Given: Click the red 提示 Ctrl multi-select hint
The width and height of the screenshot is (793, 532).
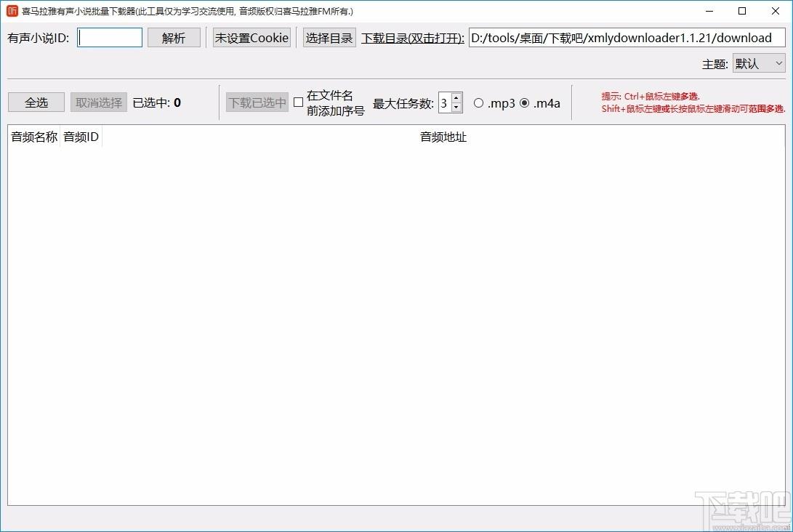Looking at the screenshot, I should pyautogui.click(x=651, y=96).
